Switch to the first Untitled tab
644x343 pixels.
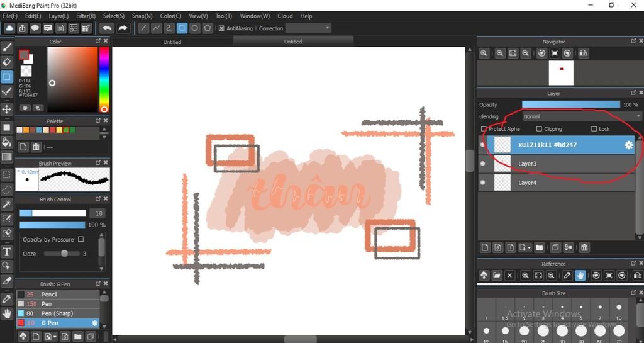tap(172, 42)
